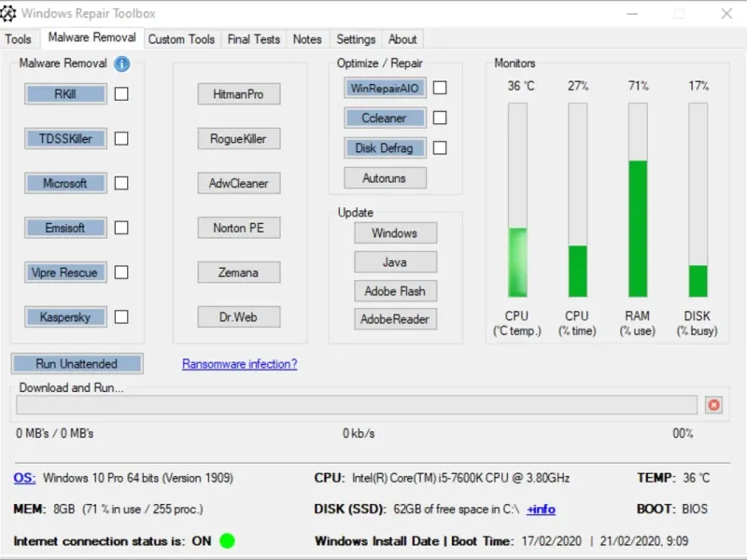Open the disk +info link
This screenshot has width=747, height=560.
pos(542,509)
